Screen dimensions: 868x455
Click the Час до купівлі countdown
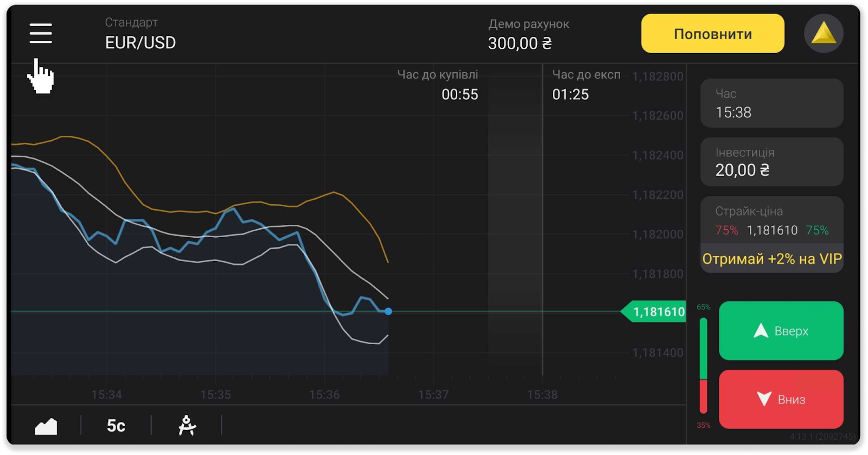(x=438, y=85)
